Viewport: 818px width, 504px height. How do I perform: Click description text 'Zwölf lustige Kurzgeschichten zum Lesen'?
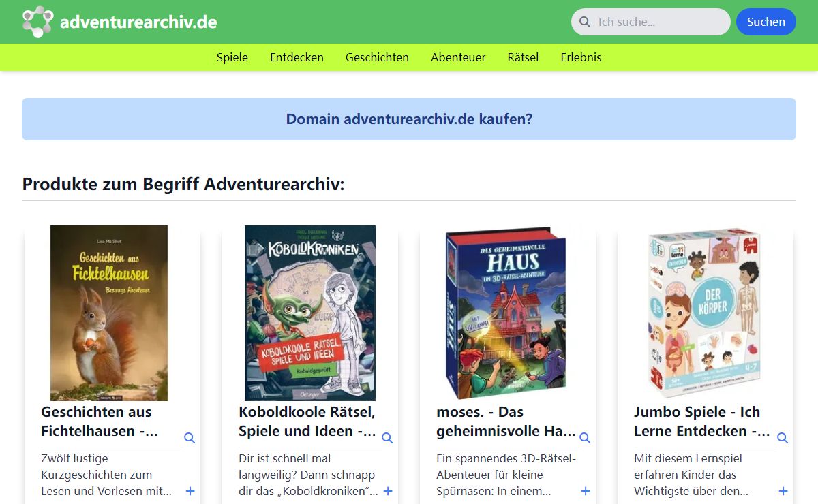(x=106, y=475)
